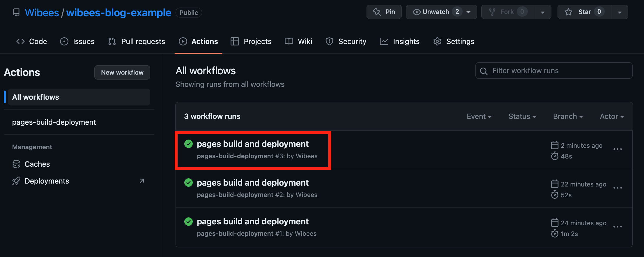Click the success check icon for run #3
Image resolution: width=644 pixels, height=257 pixels.
pyautogui.click(x=189, y=144)
